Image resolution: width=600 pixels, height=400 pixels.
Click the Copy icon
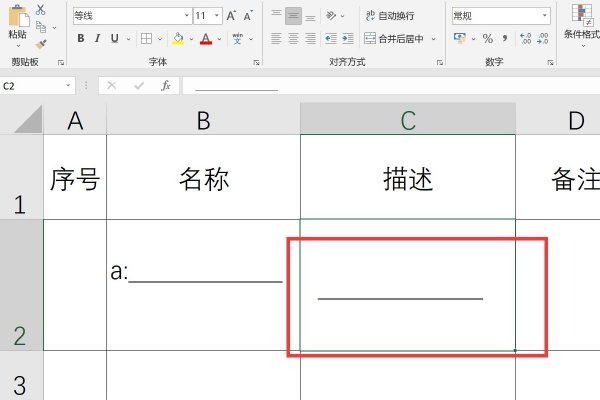(41, 27)
